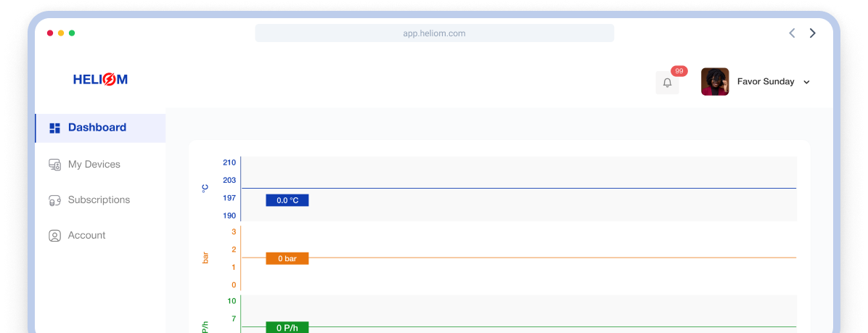Navigate to the Subscriptions label
The width and height of the screenshot is (868, 333).
[99, 200]
